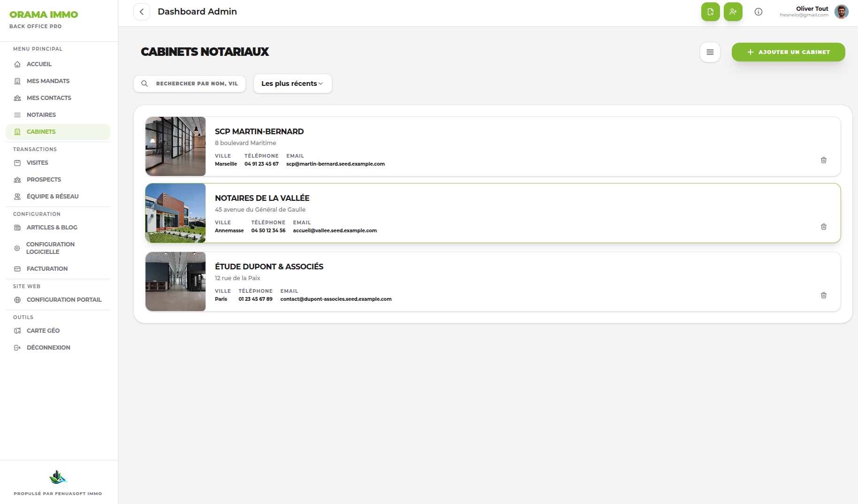Navigate to Articles & Blog
Image resolution: width=858 pixels, height=504 pixels.
58,228
